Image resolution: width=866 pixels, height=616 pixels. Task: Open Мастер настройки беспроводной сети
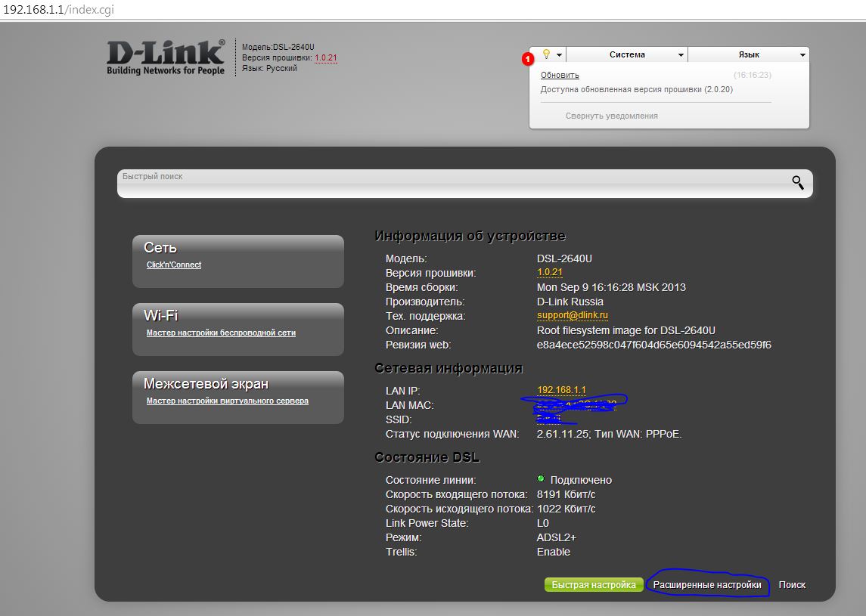221,333
